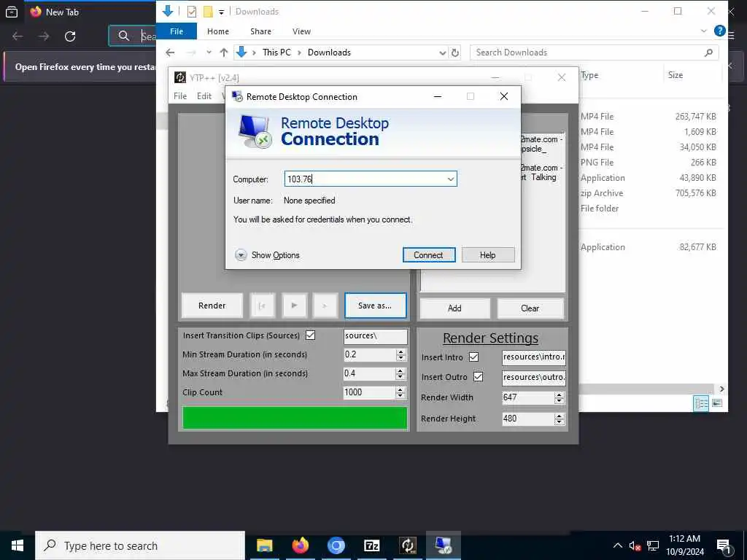Click the Add source button
The height and width of the screenshot is (560, 747).
pyautogui.click(x=454, y=308)
